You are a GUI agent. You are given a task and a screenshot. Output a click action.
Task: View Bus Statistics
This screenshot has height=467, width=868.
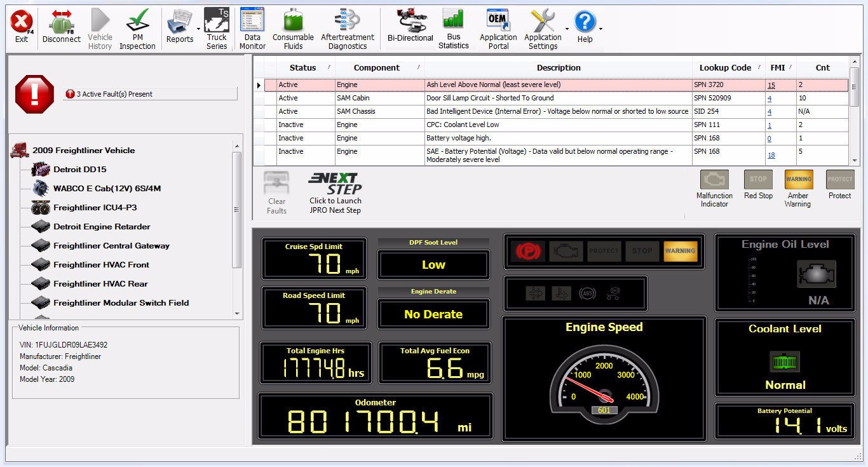(454, 25)
